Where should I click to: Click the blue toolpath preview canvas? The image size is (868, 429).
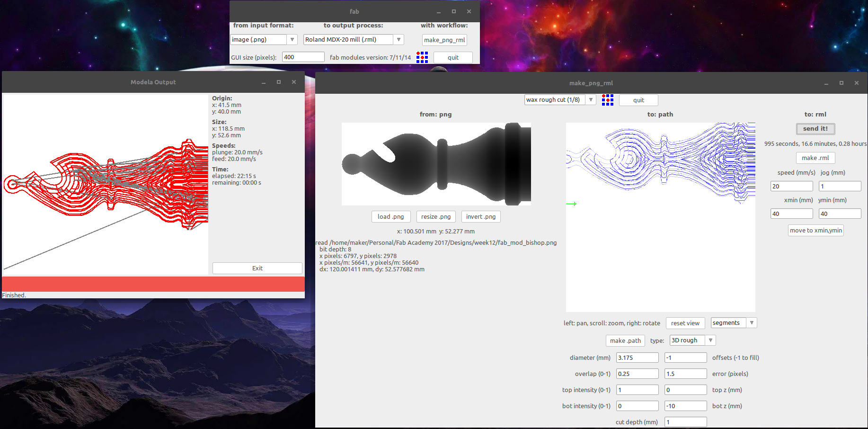click(x=661, y=217)
